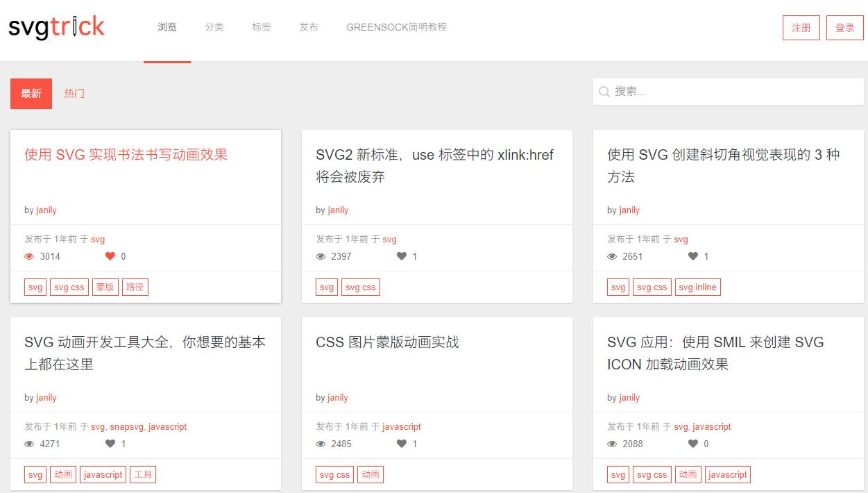Click the search magnifier icon
This screenshot has width=868, height=493.
coord(604,92)
